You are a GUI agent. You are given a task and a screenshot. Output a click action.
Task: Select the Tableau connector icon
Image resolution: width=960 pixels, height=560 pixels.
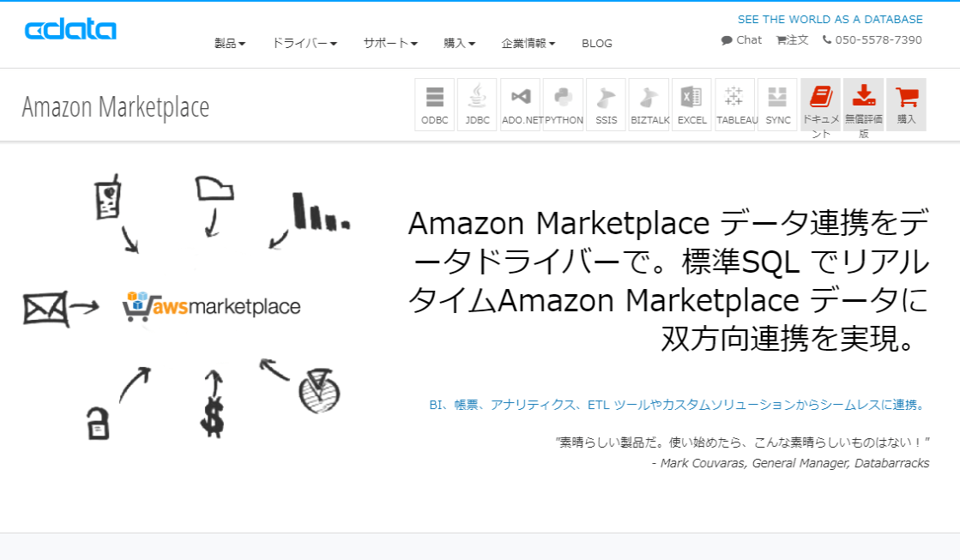click(734, 104)
